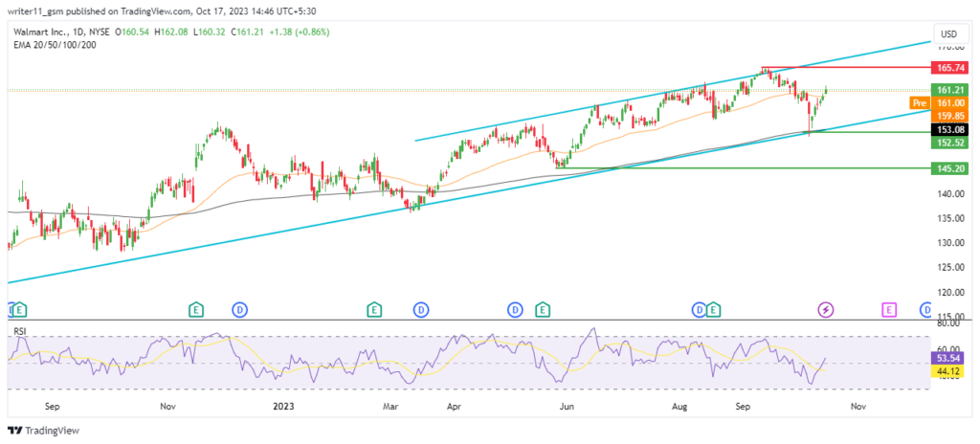
Task: Click the Mar label on the time axis
Action: point(391,407)
